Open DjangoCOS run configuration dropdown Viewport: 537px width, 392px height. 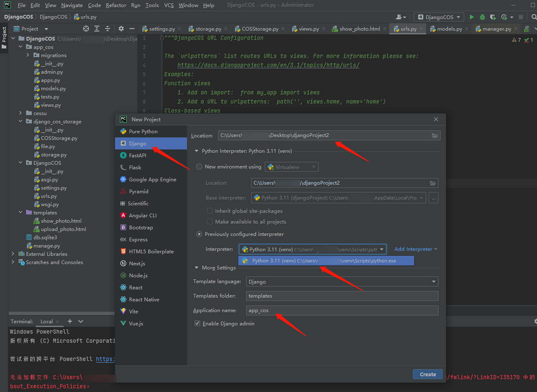point(439,17)
